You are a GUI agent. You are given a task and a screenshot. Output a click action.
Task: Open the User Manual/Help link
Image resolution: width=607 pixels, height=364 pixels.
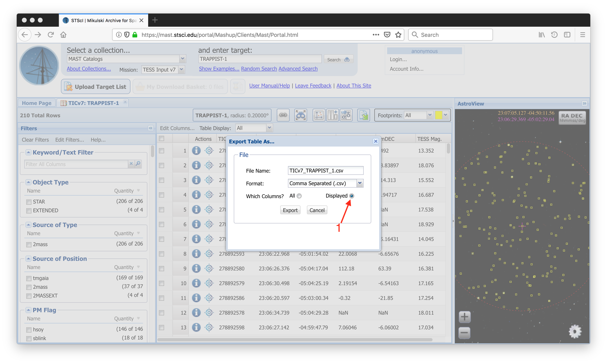(x=269, y=86)
